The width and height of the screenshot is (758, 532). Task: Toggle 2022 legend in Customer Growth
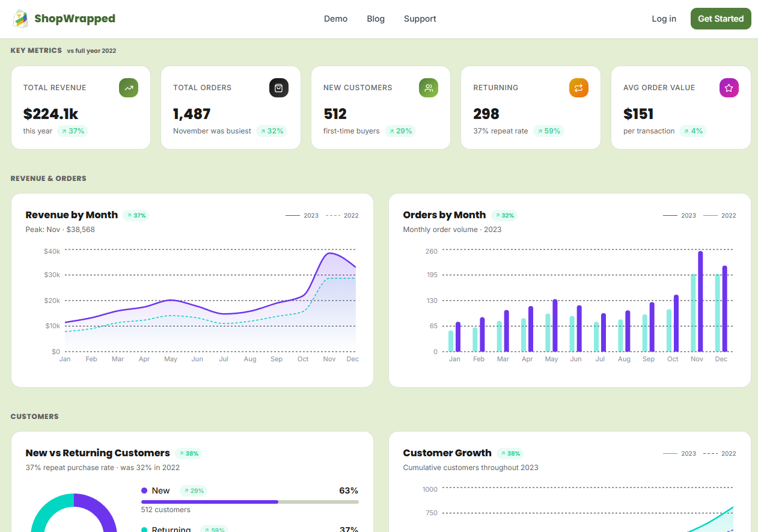pos(720,453)
